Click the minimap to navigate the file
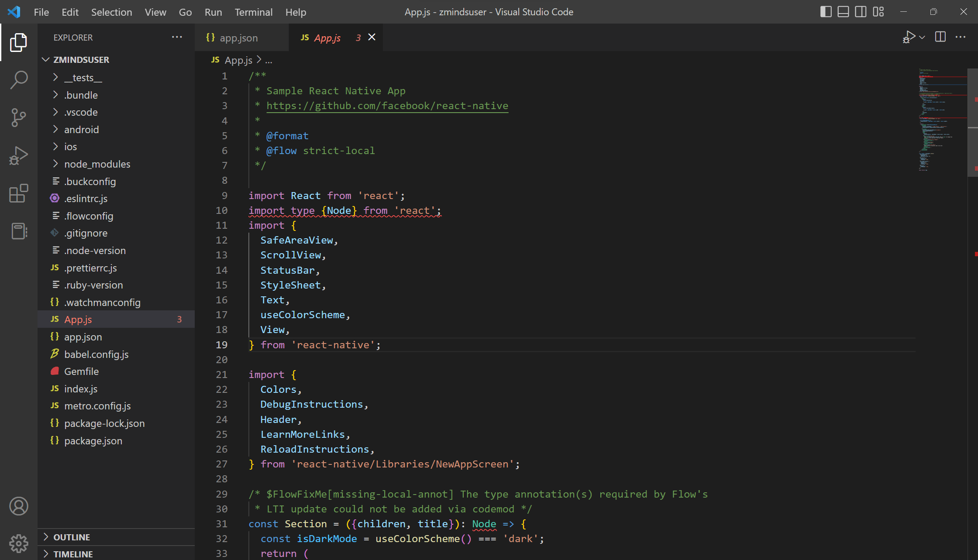 tap(941, 122)
